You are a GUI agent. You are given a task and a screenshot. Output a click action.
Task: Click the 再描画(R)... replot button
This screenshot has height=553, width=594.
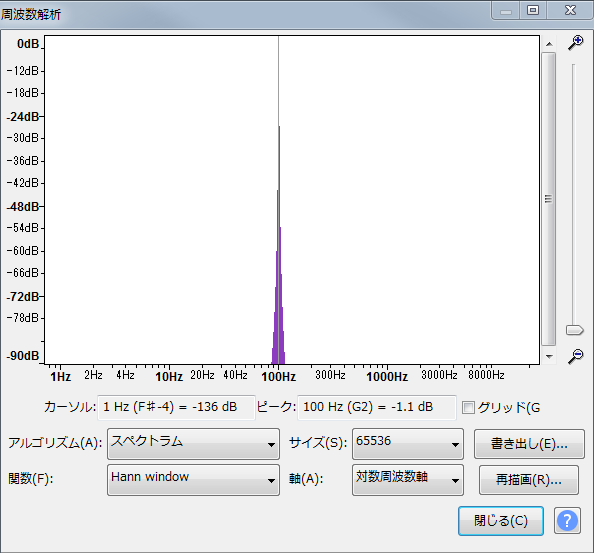pyautogui.click(x=529, y=480)
